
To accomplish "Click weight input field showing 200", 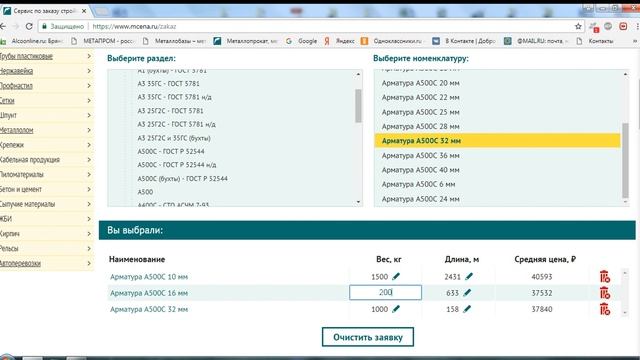I will coord(385,292).
